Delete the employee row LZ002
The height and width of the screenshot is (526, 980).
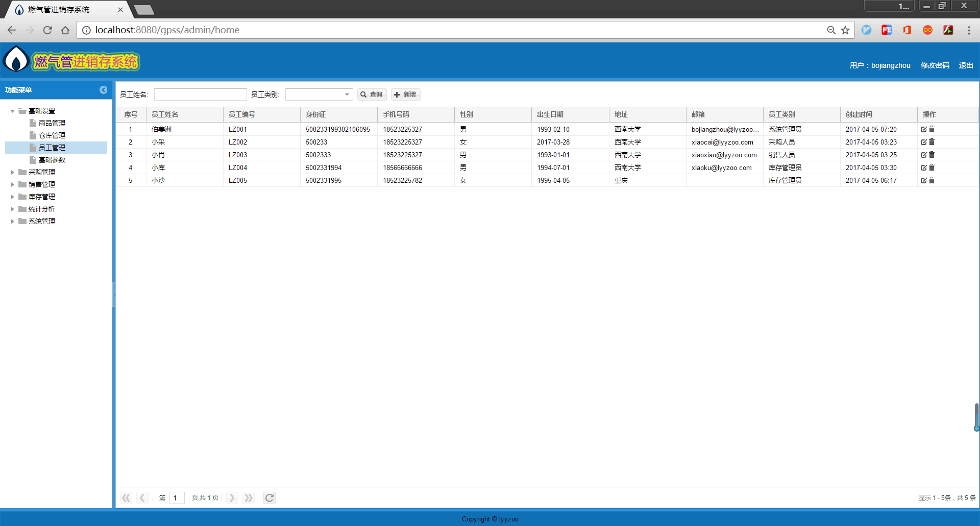click(x=932, y=142)
